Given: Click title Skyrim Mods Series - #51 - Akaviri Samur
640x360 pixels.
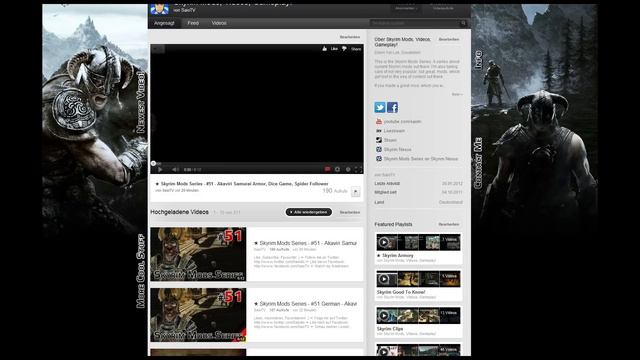Looking at the screenshot, I should [305, 243].
